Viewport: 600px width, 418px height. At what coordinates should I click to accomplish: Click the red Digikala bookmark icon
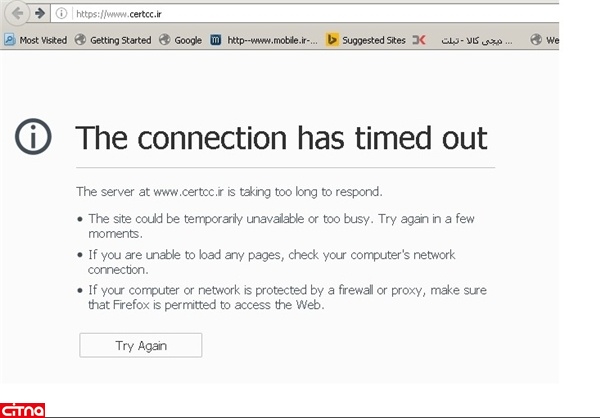(x=421, y=41)
